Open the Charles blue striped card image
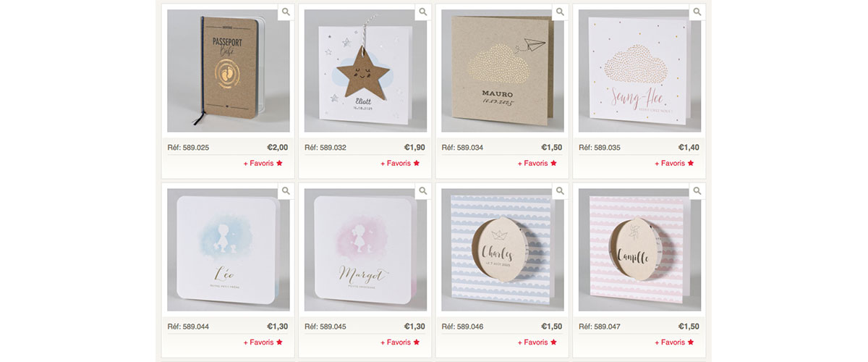 pyautogui.click(x=502, y=250)
